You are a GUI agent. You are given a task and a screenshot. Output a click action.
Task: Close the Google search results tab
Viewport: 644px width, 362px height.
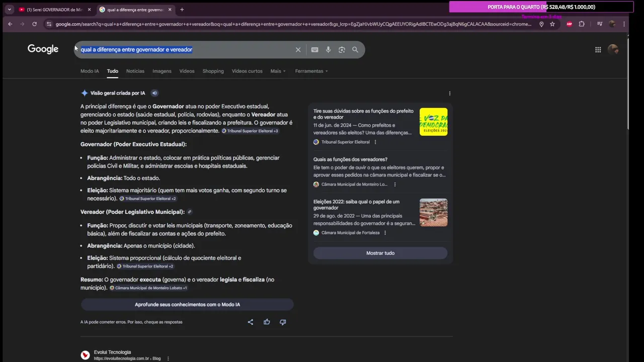pos(170,10)
